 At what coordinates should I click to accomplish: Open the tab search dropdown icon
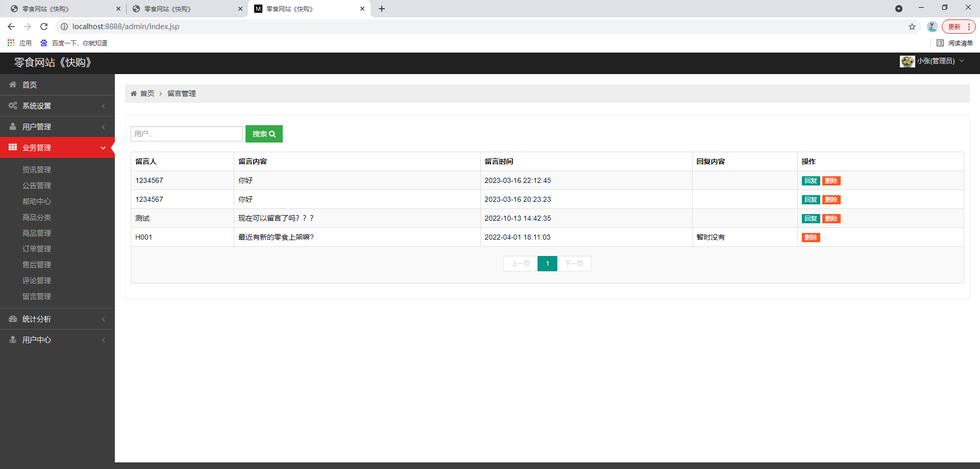click(x=899, y=9)
